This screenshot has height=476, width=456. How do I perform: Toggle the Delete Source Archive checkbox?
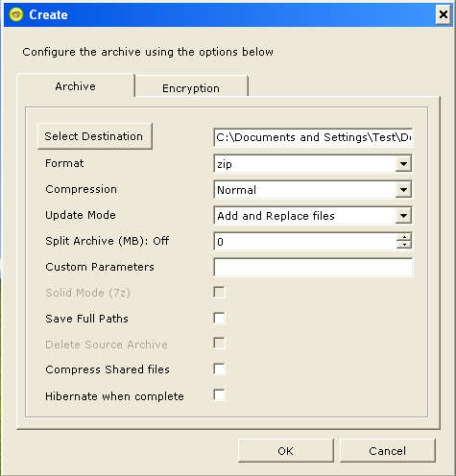220,344
